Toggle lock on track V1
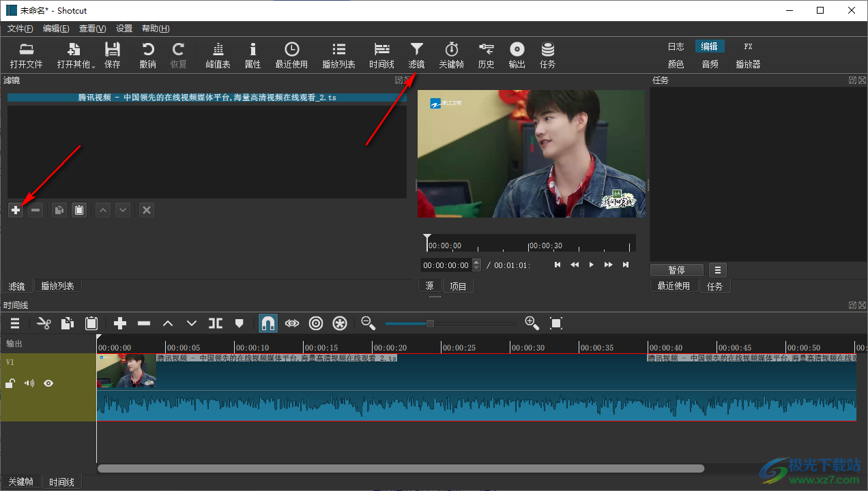868x491 pixels. (10, 384)
